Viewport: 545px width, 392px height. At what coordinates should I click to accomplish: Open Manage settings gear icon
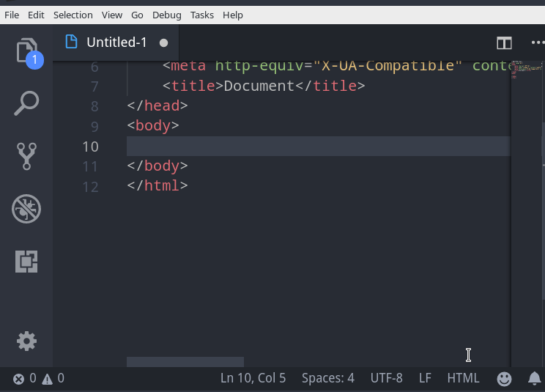tap(26, 341)
